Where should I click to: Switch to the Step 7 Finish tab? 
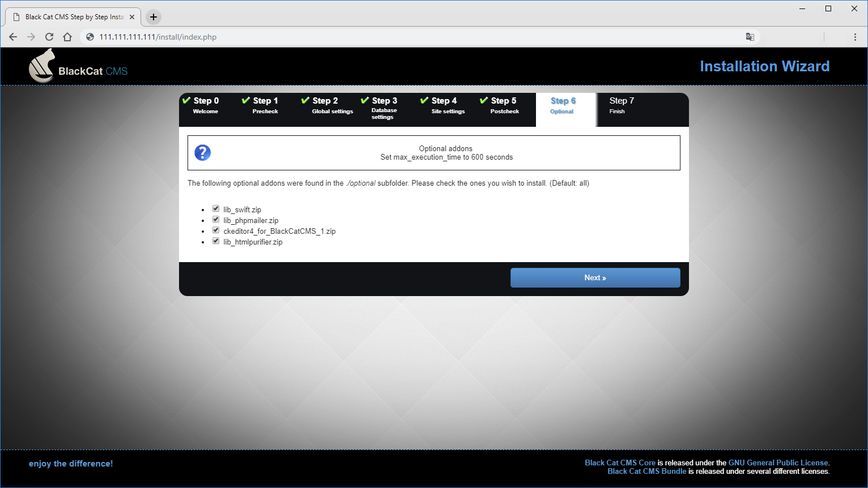tap(622, 105)
